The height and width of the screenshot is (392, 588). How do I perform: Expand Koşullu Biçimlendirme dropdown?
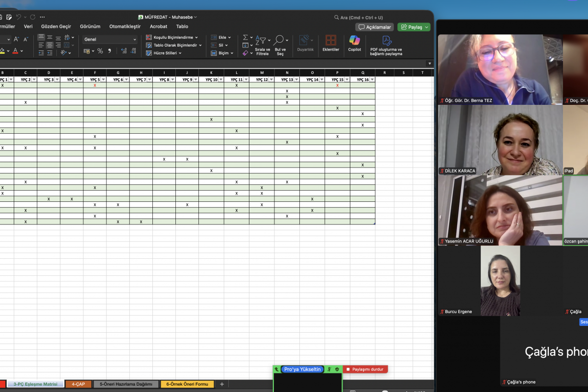pos(196,37)
